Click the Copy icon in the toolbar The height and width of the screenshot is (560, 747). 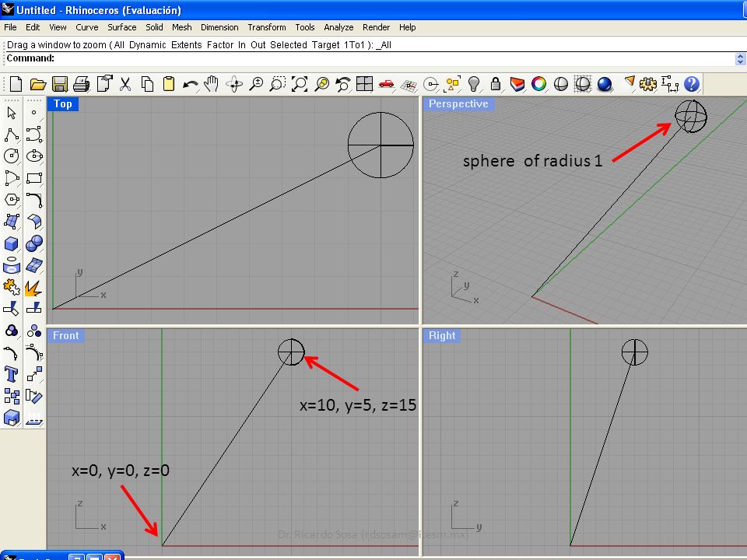pos(147,84)
